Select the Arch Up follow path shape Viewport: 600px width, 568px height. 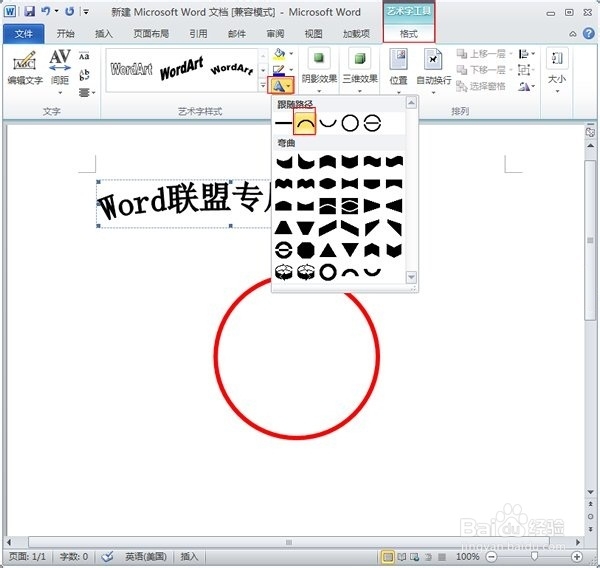click(305, 122)
